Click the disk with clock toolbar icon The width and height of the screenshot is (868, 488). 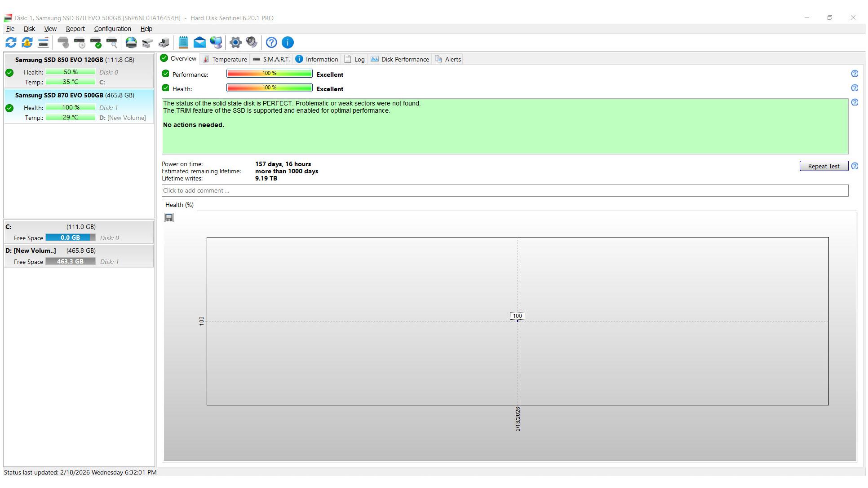[80, 43]
